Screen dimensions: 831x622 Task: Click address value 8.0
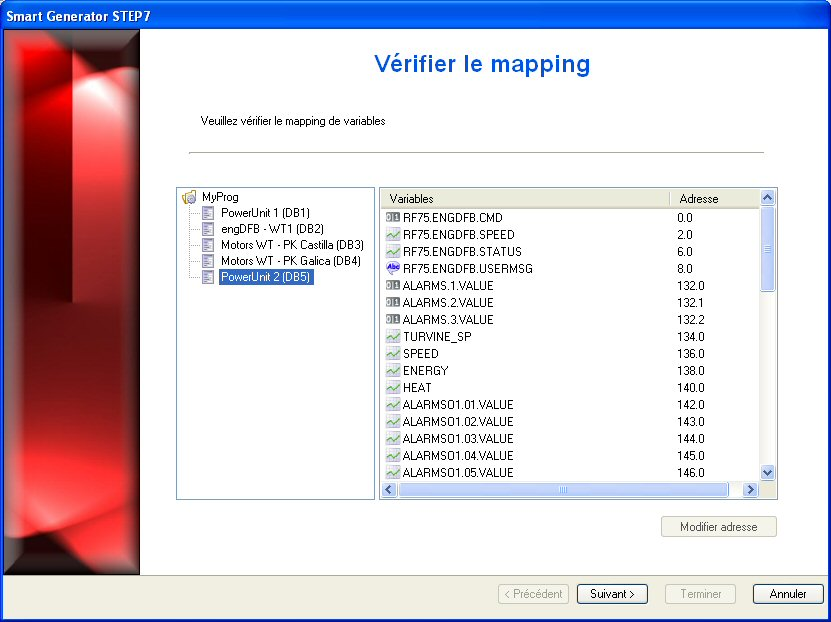(x=685, y=269)
